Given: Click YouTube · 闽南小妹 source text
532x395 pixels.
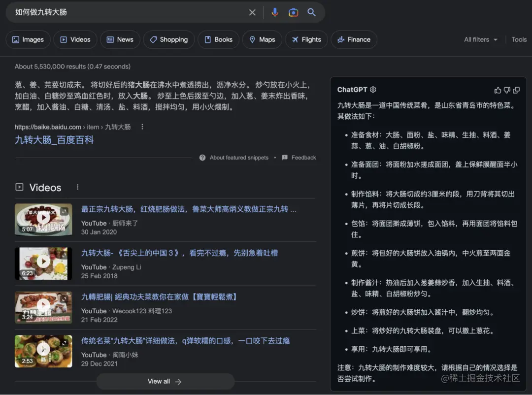Looking at the screenshot, I should coord(109,355).
